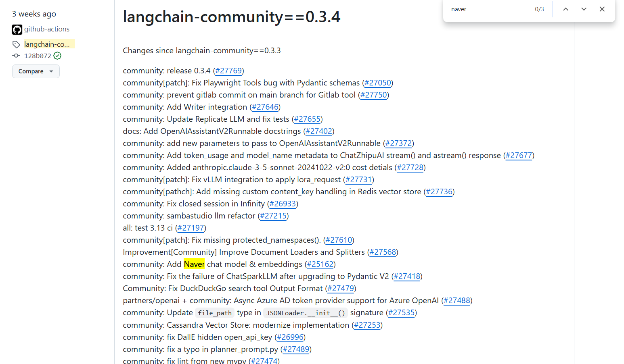Open pull request #27215 link
Image resolution: width=624 pixels, height=364 pixels.
pyautogui.click(x=273, y=216)
